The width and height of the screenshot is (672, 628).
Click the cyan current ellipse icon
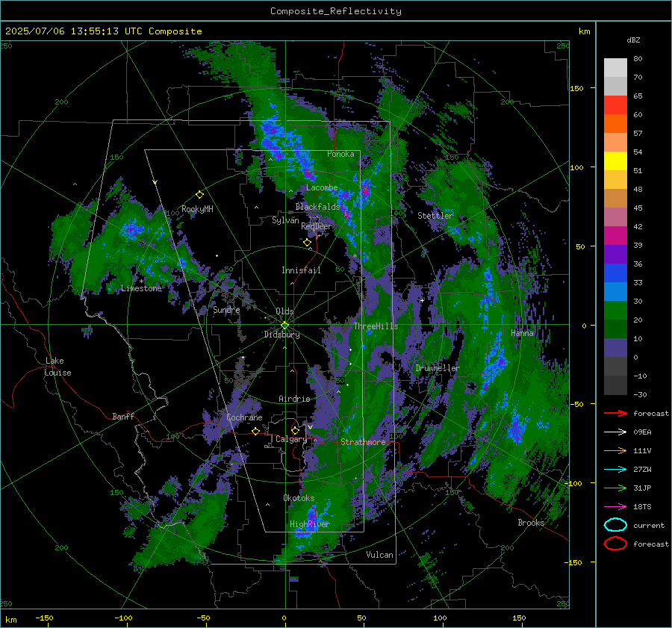tap(615, 525)
